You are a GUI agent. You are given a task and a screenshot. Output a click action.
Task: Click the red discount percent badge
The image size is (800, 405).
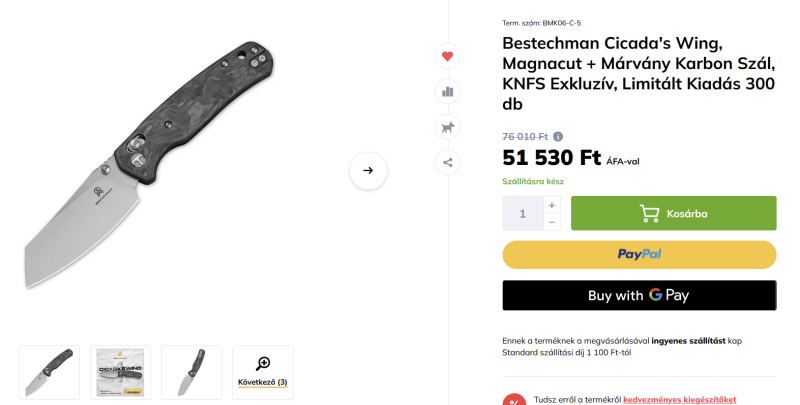pyautogui.click(x=514, y=401)
